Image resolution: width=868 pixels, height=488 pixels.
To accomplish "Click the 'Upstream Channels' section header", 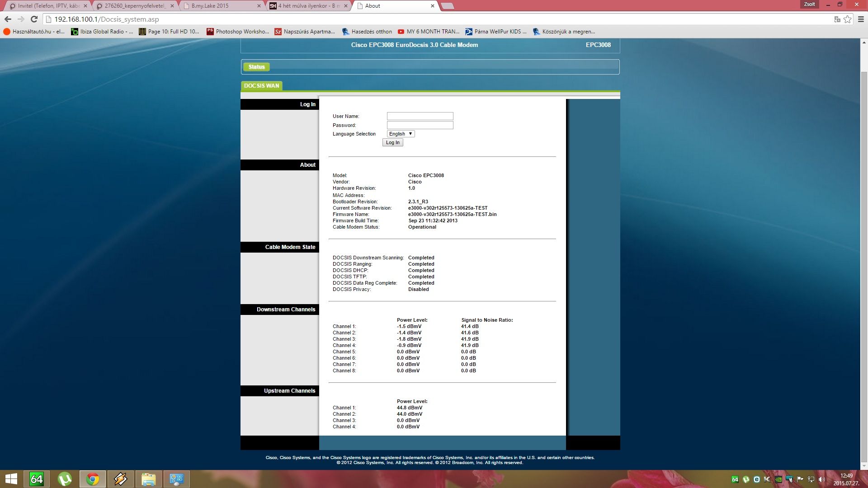I will [x=280, y=391].
